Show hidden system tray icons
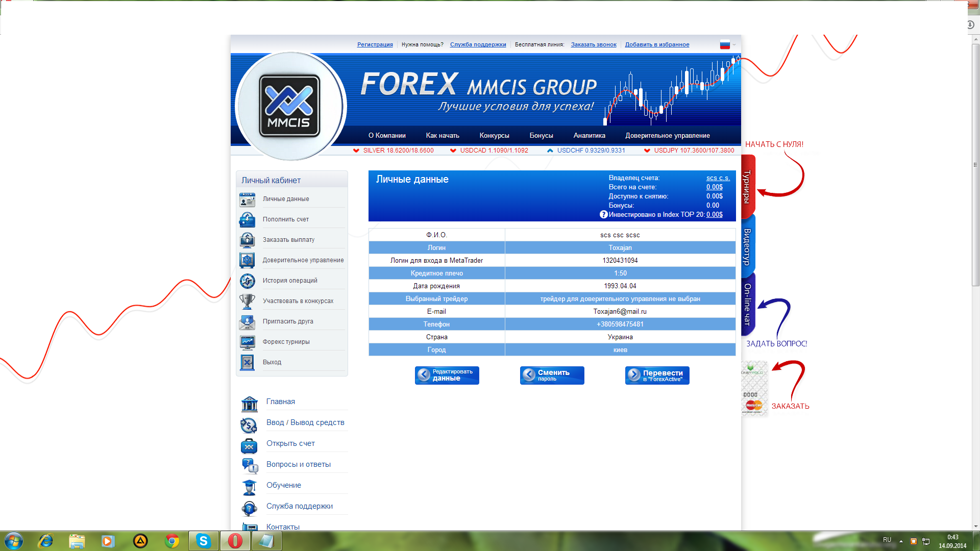Screen dimensions: 980x551 tap(901, 541)
